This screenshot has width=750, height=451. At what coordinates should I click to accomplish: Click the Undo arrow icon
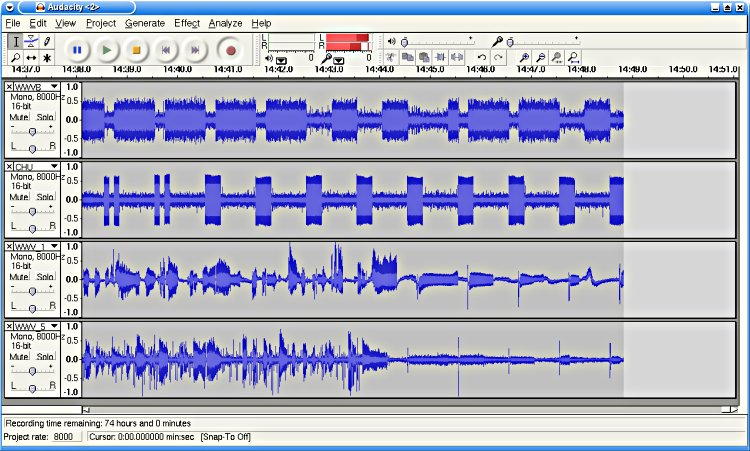pos(482,58)
